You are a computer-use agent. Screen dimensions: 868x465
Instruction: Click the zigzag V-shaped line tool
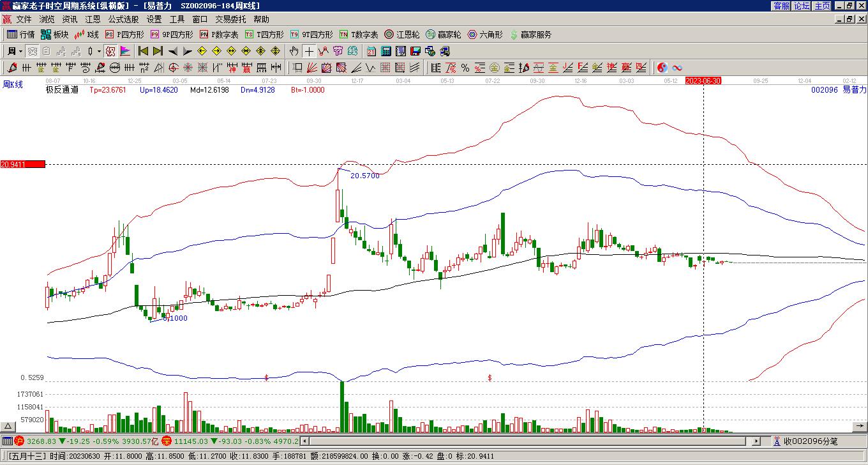[x=371, y=68]
